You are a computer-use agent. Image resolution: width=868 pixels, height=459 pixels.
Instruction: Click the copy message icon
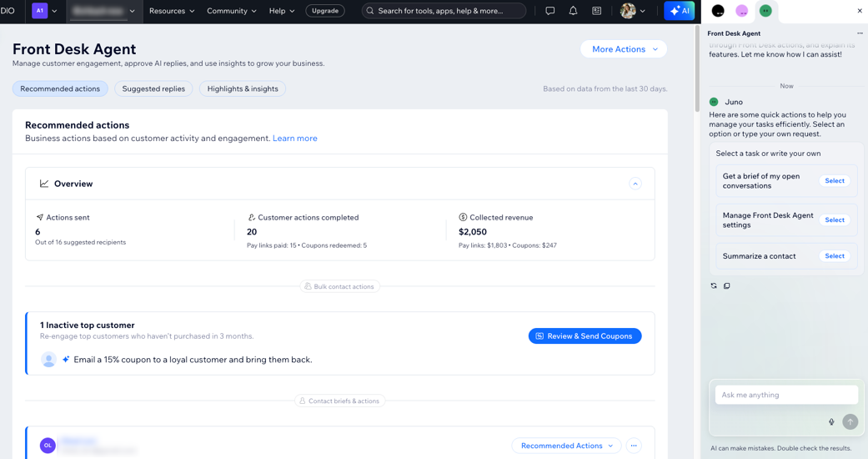pos(727,286)
